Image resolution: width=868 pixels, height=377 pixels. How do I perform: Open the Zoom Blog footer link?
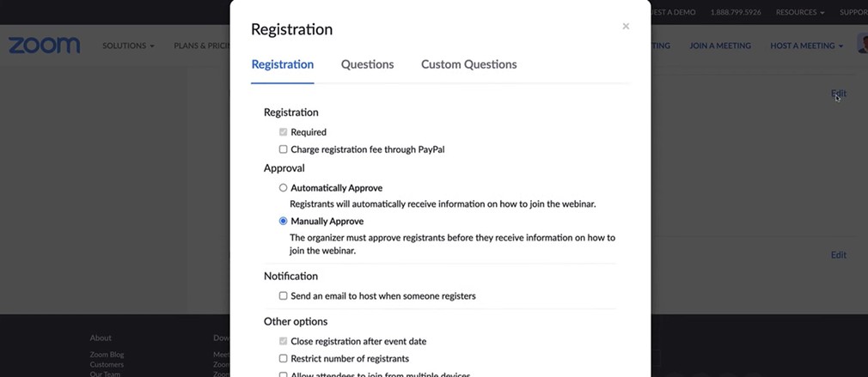(x=107, y=355)
